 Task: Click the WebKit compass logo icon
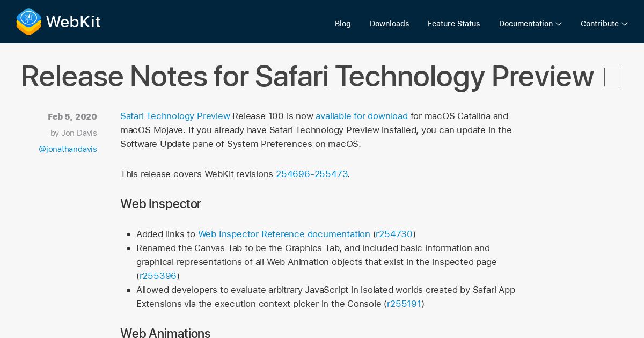(28, 22)
